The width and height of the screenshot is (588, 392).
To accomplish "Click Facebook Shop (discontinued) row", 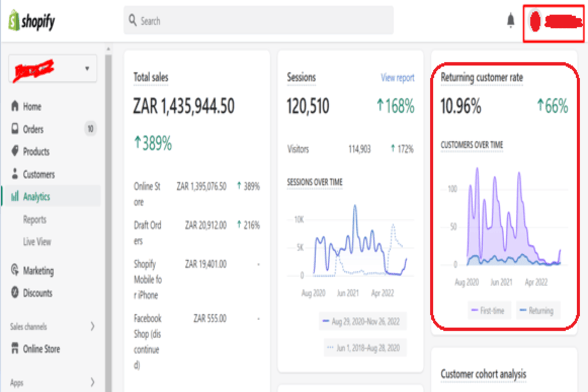I will pyautogui.click(x=196, y=341).
